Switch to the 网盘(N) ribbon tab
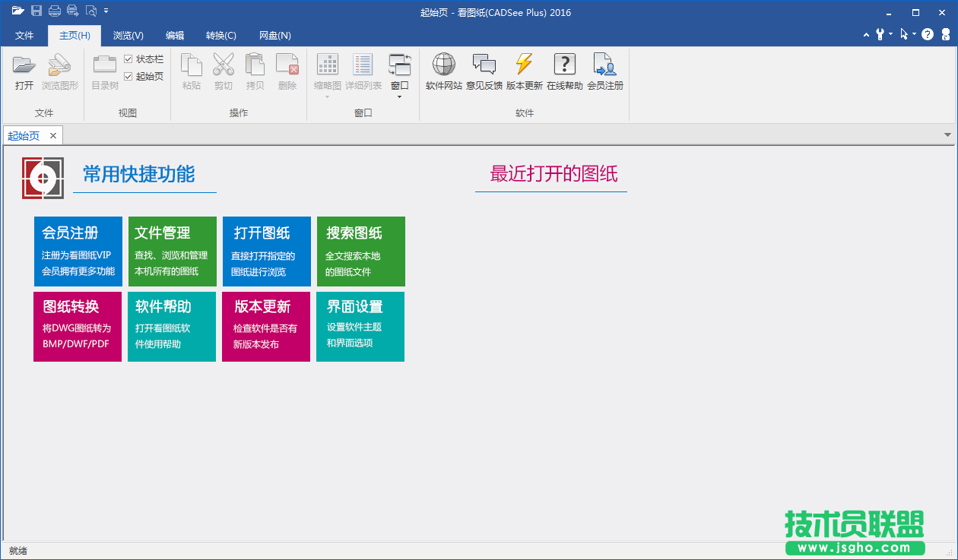This screenshot has height=560, width=958. [x=275, y=36]
